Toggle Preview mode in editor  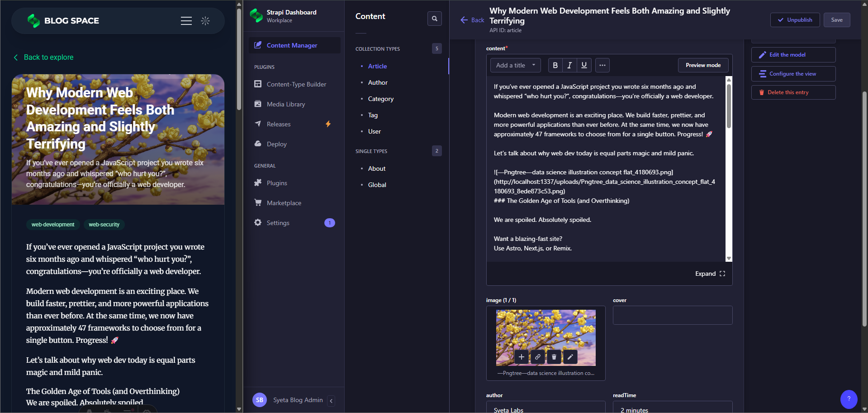703,65
